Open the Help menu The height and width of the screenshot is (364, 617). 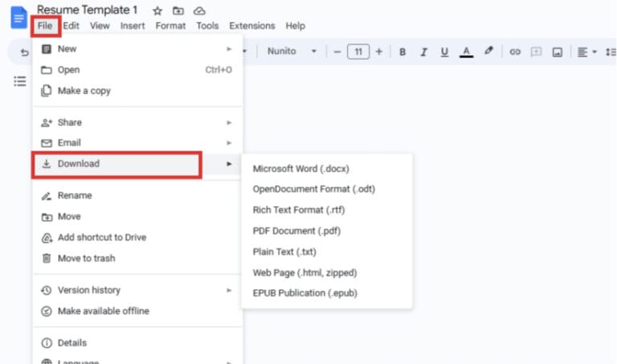(x=295, y=26)
